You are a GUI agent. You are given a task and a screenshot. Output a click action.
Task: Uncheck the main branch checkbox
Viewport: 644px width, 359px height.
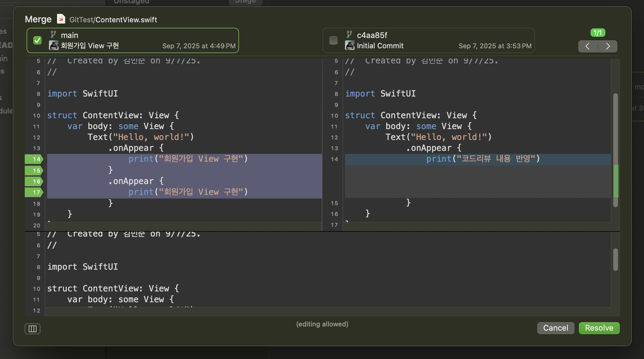coord(37,40)
